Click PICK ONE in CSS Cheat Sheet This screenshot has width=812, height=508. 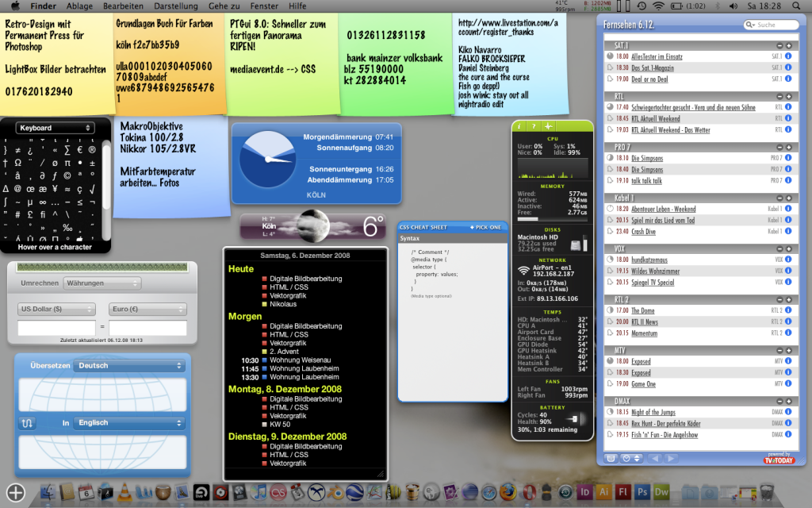click(x=485, y=227)
